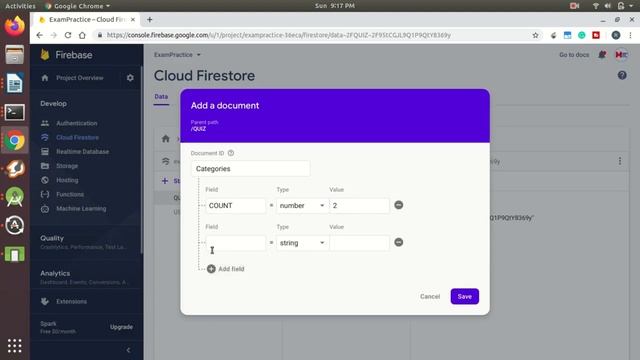The image size is (640, 360).
Task: Open Terminal from the dock
Action: click(14, 112)
